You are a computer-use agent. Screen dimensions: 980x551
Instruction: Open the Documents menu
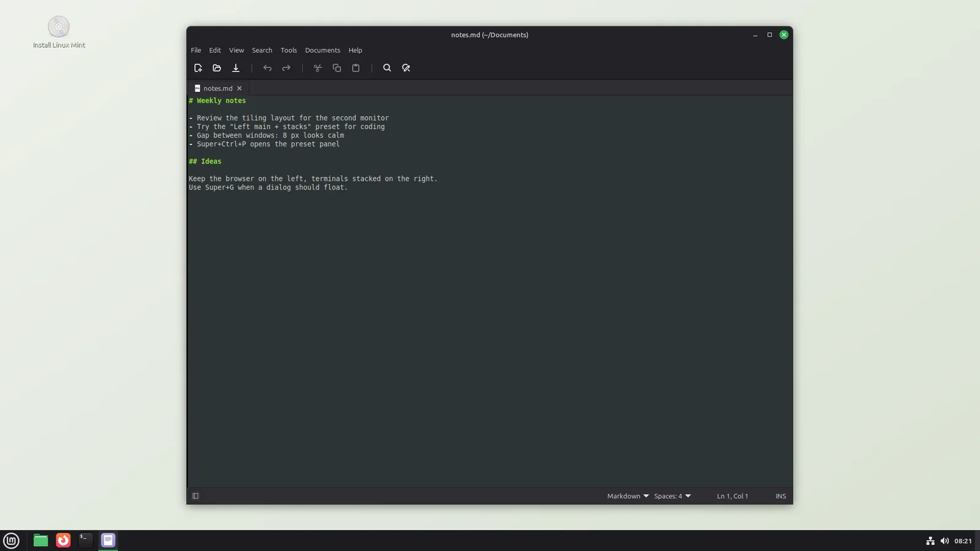click(x=323, y=50)
